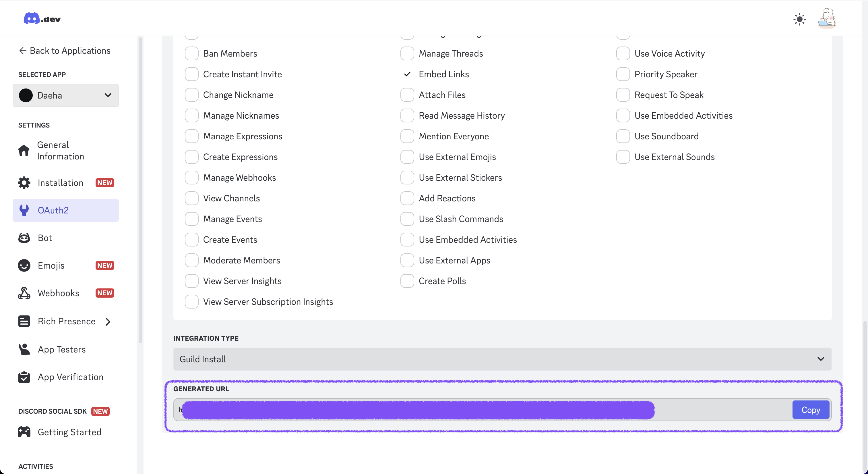The image size is (868, 474).
Task: Check Use External Stickers box
Action: 407,178
